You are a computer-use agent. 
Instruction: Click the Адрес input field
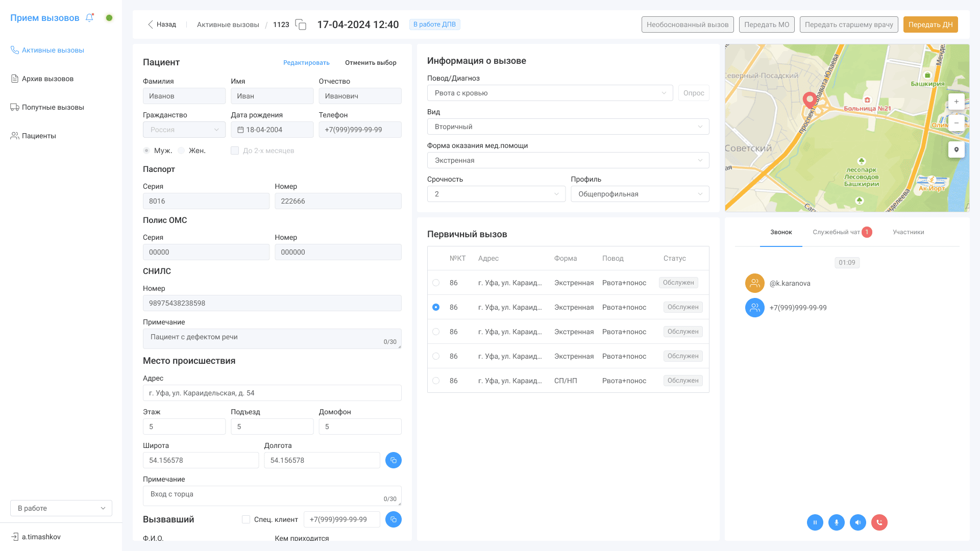272,393
